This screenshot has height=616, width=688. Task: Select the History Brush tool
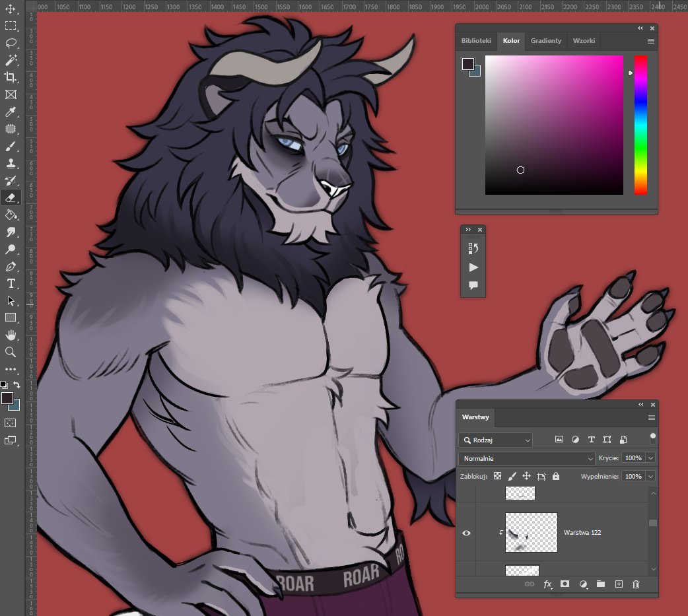pos(11,180)
